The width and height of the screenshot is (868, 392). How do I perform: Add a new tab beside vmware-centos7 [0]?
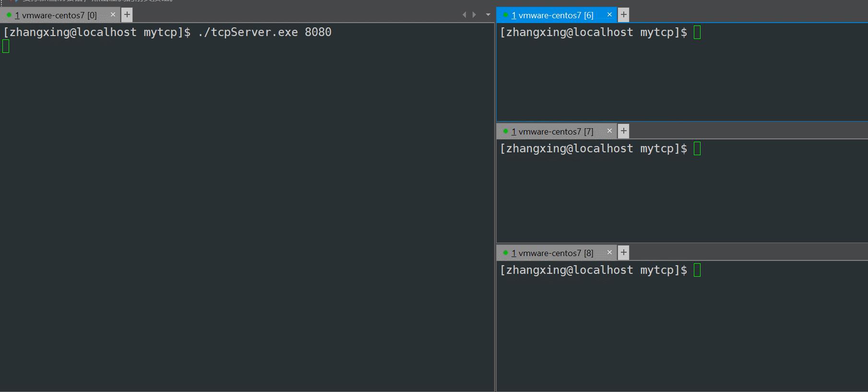(127, 14)
